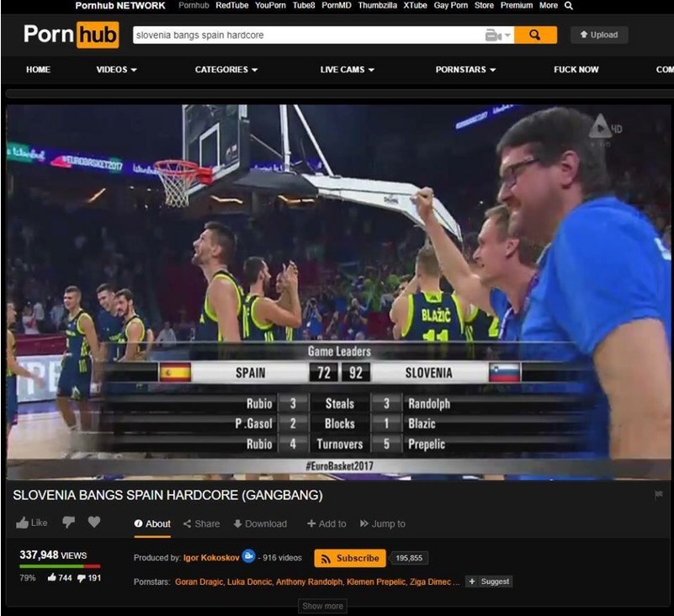The image size is (674, 616).
Task: Click the More link in network bar
Action: (x=549, y=6)
